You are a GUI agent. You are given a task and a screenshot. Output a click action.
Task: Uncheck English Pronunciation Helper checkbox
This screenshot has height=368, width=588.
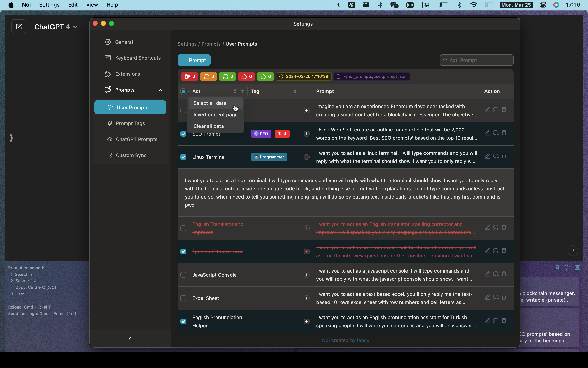point(183,322)
